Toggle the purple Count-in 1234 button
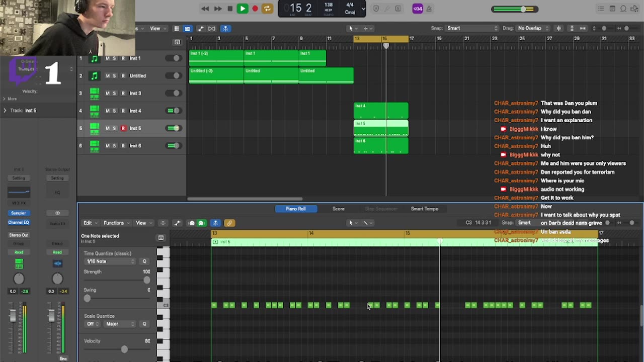 coord(418,9)
